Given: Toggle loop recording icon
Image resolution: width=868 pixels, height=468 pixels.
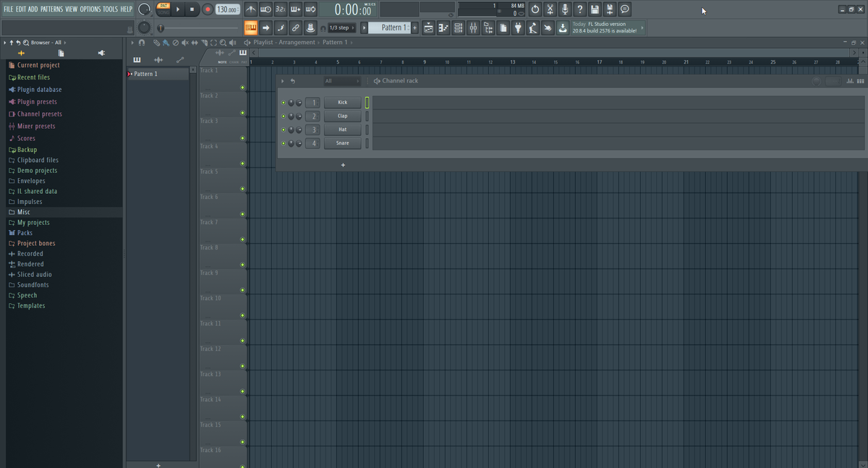Looking at the screenshot, I should tap(310, 9).
